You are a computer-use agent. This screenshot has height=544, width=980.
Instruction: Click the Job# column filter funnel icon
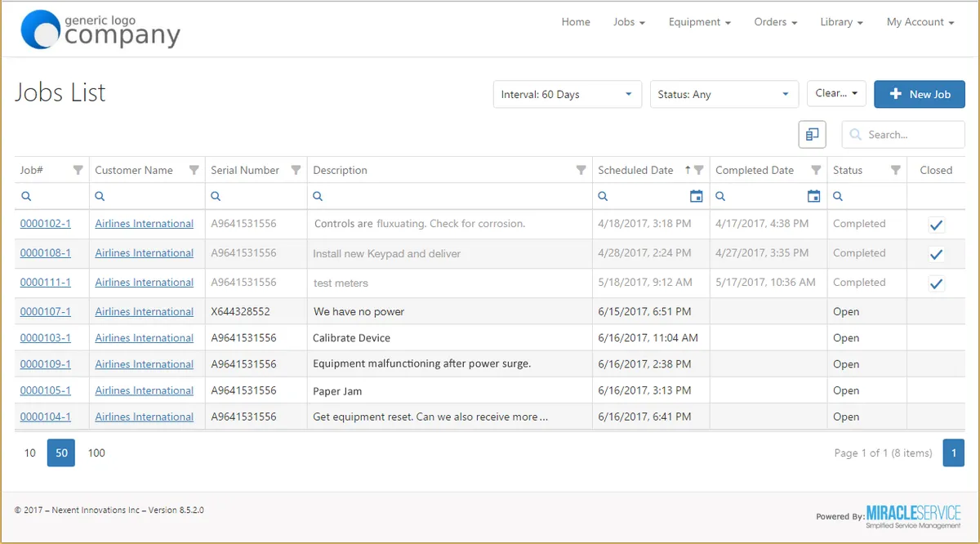[78, 170]
